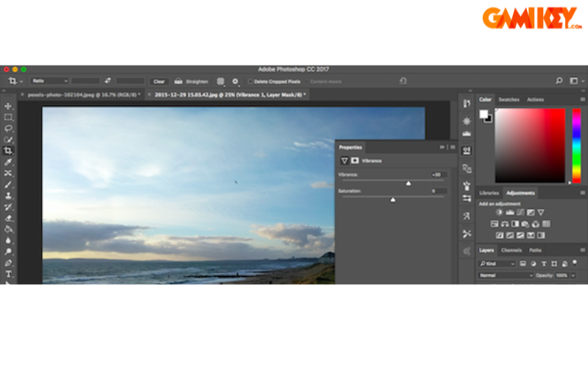Open the History panel dock icon
The height and width of the screenshot is (368, 588).
[467, 103]
